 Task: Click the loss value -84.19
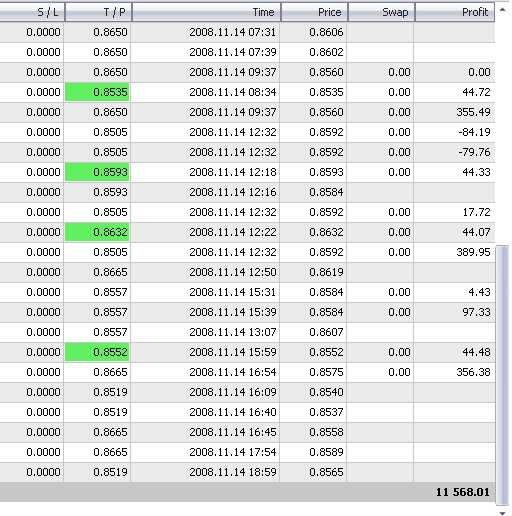(474, 132)
